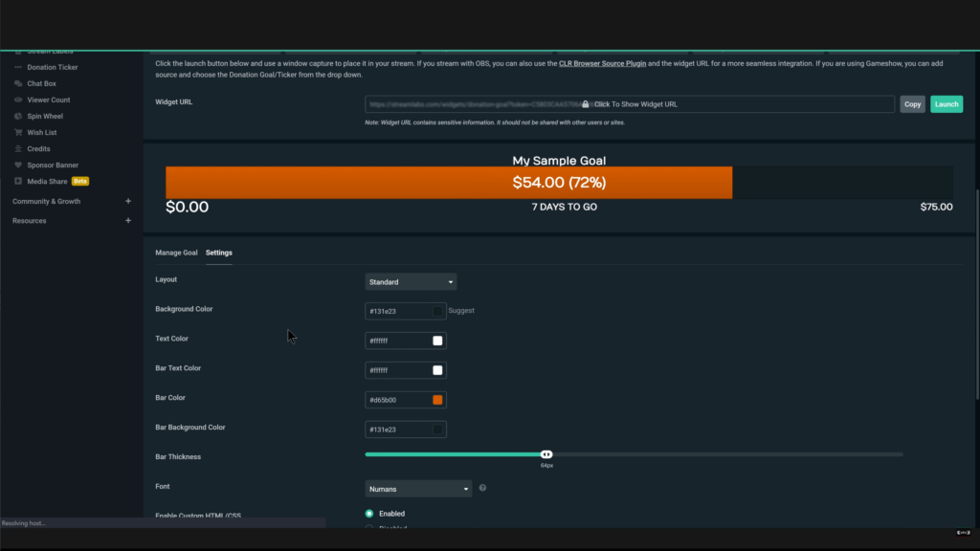The image size is (980, 551).
Task: Open the Layout Standard dropdown
Action: point(411,282)
